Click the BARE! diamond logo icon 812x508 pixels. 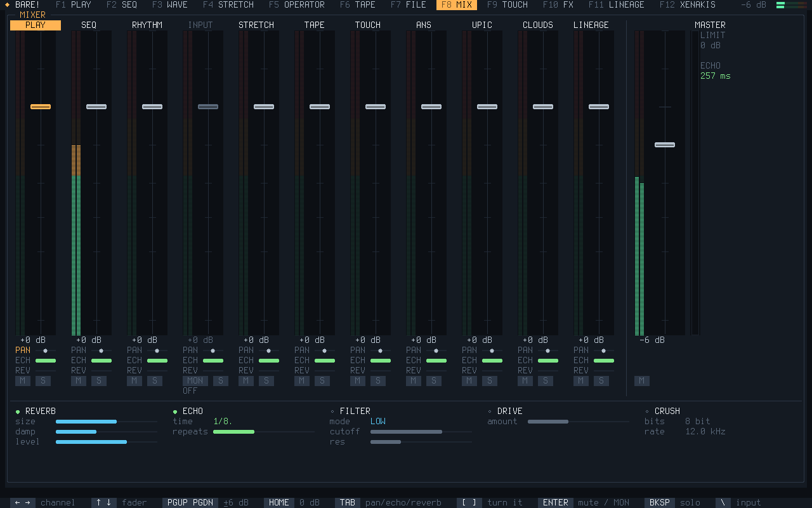(x=8, y=4)
